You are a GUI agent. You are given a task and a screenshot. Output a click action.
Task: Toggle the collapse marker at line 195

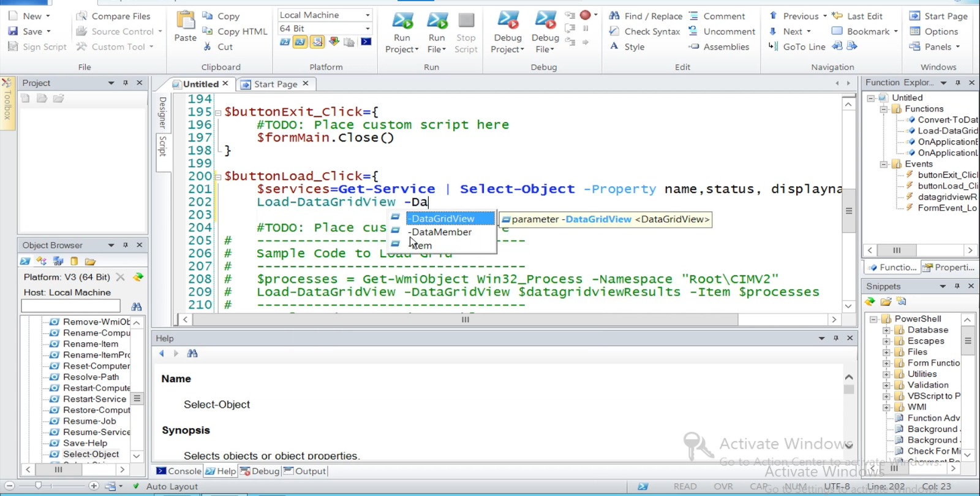pyautogui.click(x=217, y=112)
